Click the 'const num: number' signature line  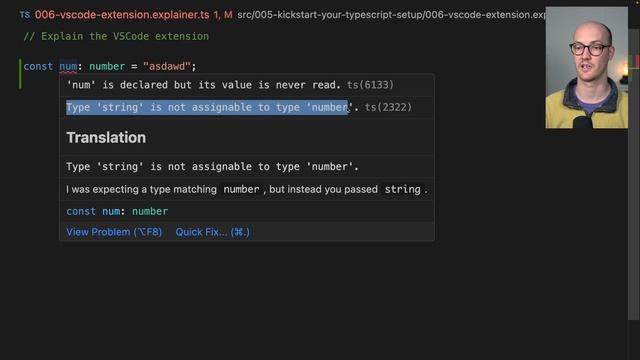click(x=117, y=211)
